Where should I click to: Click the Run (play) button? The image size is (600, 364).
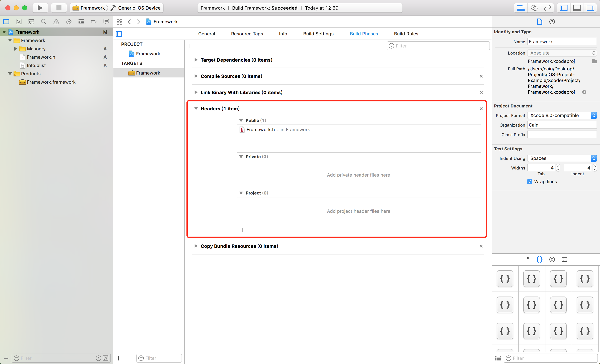tap(40, 8)
